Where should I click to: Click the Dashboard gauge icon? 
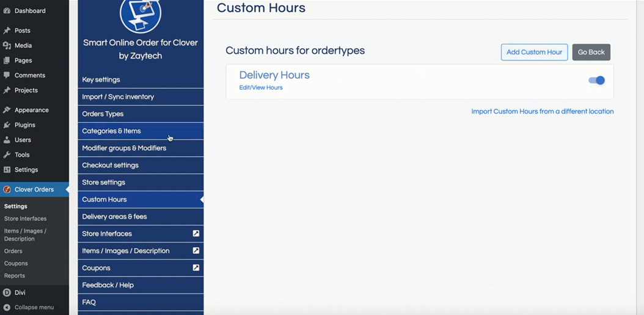tap(7, 10)
